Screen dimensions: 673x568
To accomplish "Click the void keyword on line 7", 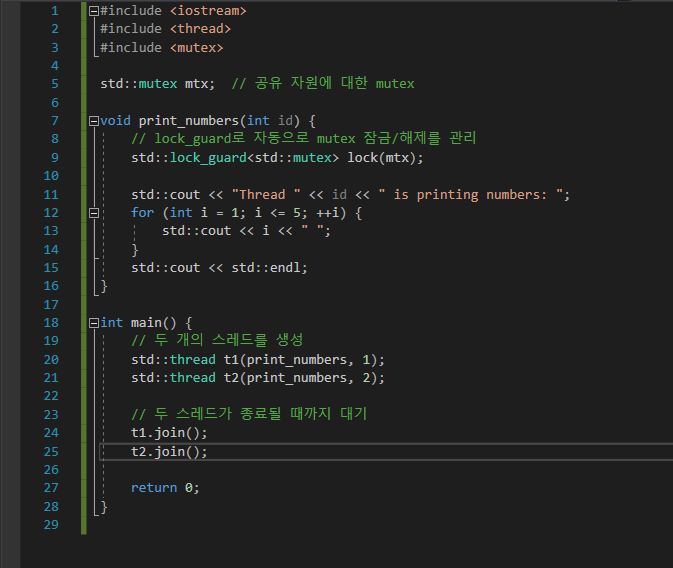I will point(115,121).
